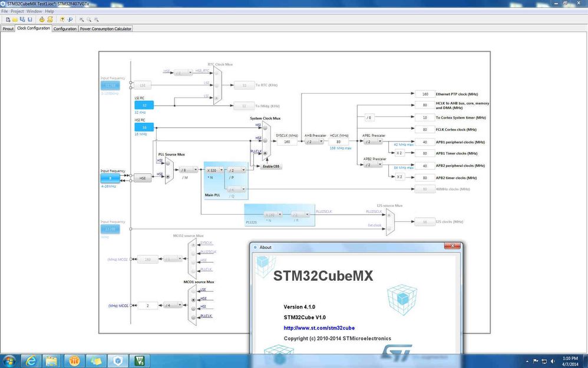The height and width of the screenshot is (368, 588).
Task: Open the AHB Prescaler dropdown
Action: pos(314,142)
